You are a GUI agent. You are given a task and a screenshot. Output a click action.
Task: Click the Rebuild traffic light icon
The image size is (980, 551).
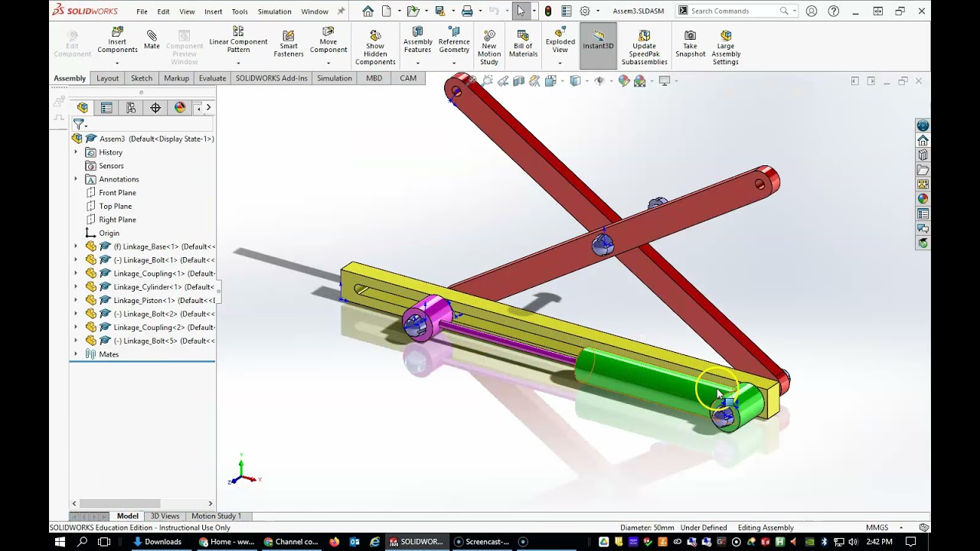[548, 11]
